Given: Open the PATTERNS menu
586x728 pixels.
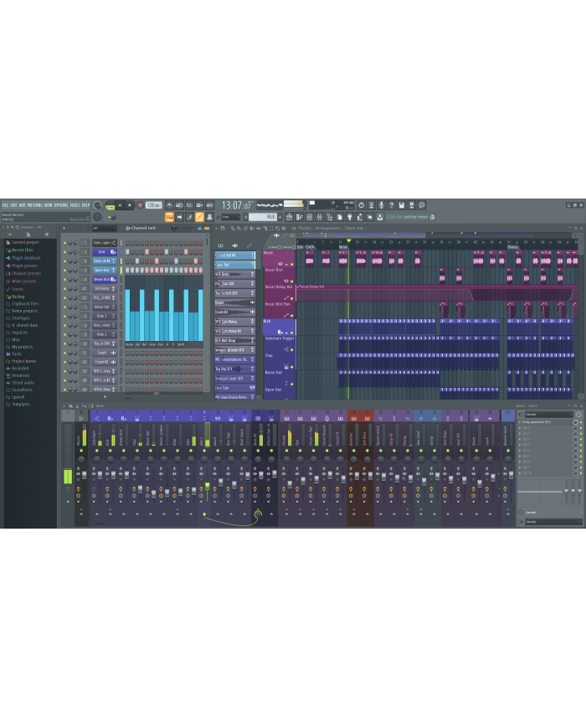Looking at the screenshot, I should pos(35,205).
